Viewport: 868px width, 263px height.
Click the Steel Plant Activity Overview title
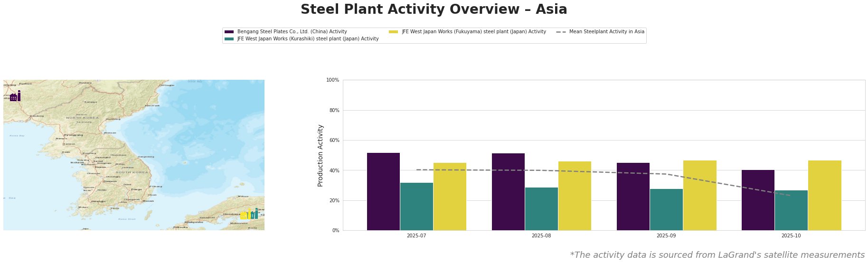pos(434,10)
